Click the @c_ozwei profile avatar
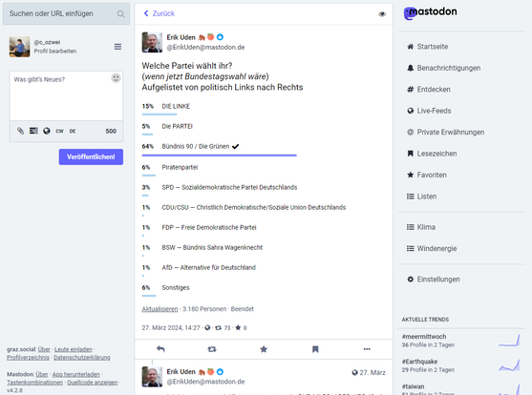The height and width of the screenshot is (395, 532). tap(20, 47)
